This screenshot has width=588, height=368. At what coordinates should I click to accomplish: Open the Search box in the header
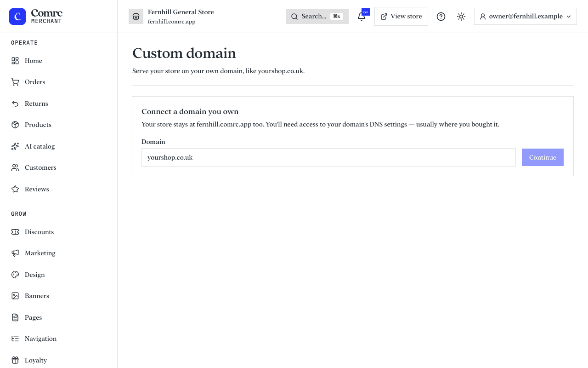[317, 17]
